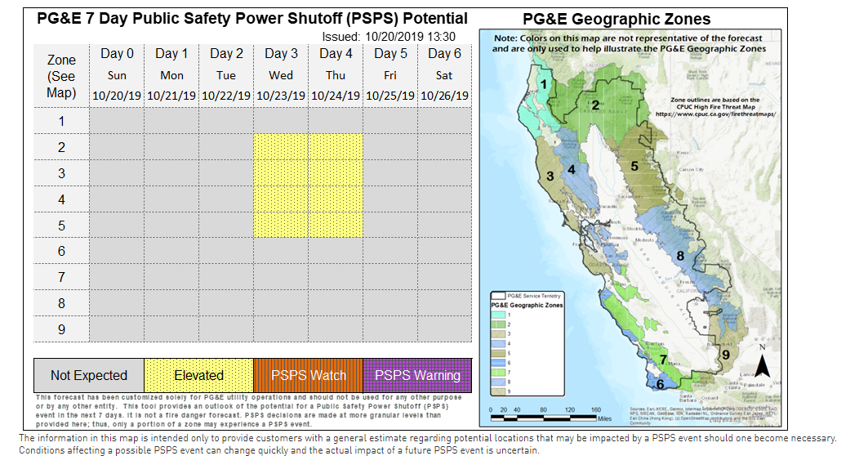Click the Sources attribution text on the map
The height and width of the screenshot is (456, 868).
[704, 416]
